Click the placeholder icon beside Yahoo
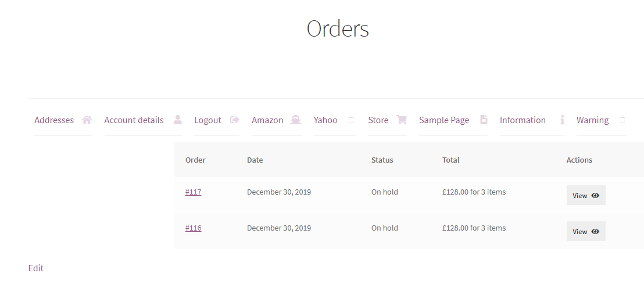644x291 pixels. pyautogui.click(x=351, y=120)
